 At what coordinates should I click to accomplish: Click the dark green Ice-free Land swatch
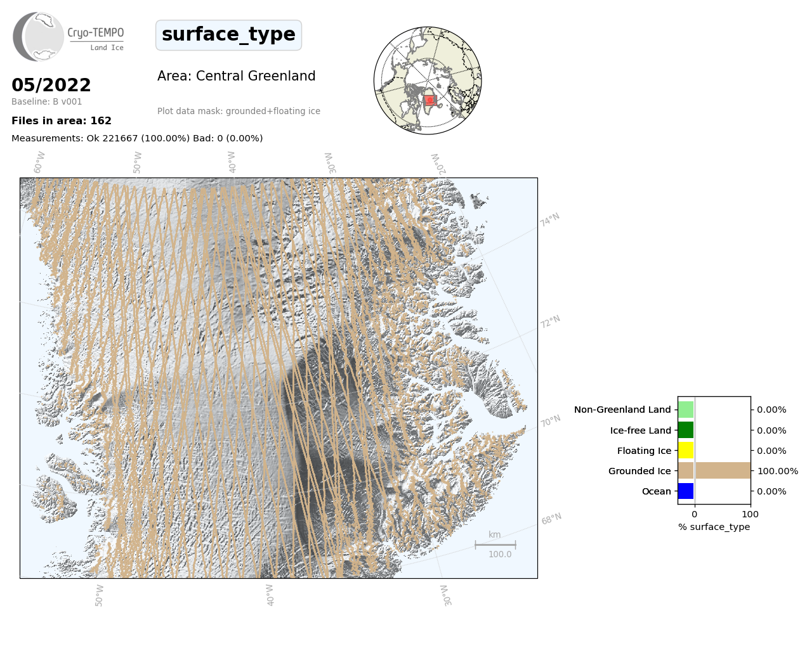[686, 430]
